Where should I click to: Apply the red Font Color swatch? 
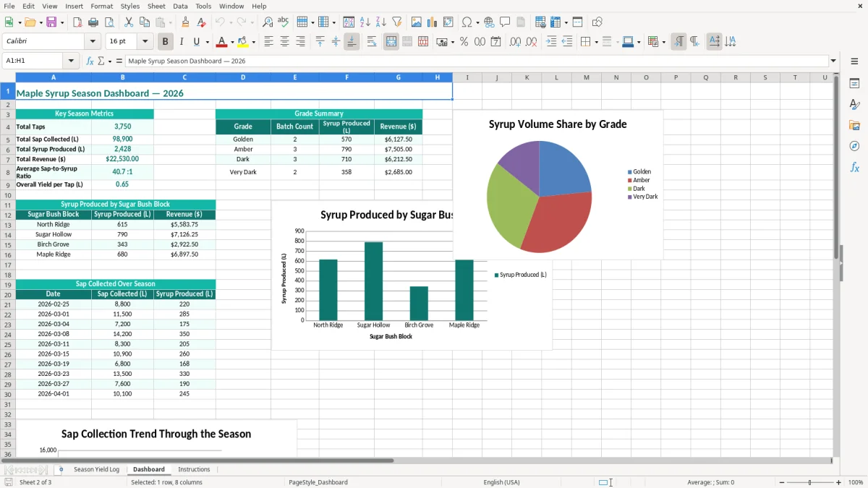click(x=222, y=42)
